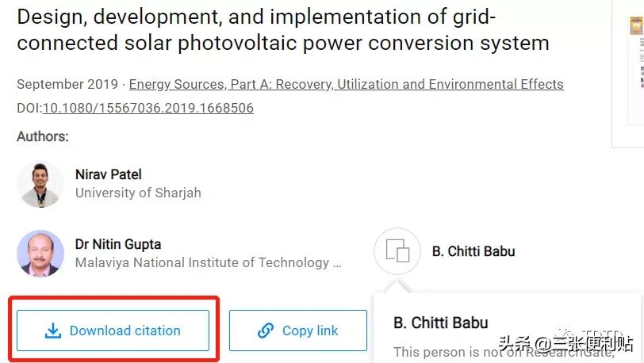Click the University of Sharjah affiliation
Screen dimensions: 644x363
[138, 193]
